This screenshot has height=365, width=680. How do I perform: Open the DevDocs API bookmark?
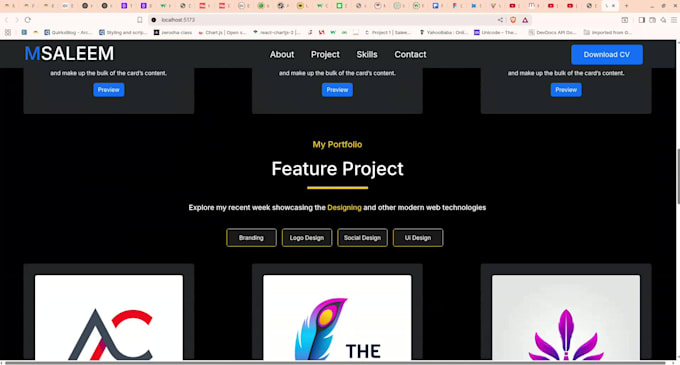coord(552,33)
